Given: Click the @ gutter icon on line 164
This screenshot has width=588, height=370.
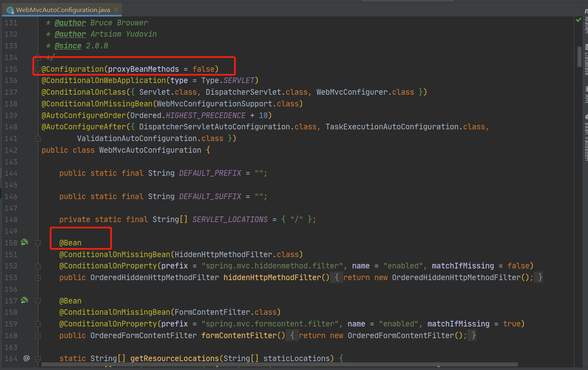Looking at the screenshot, I should 27,358.
